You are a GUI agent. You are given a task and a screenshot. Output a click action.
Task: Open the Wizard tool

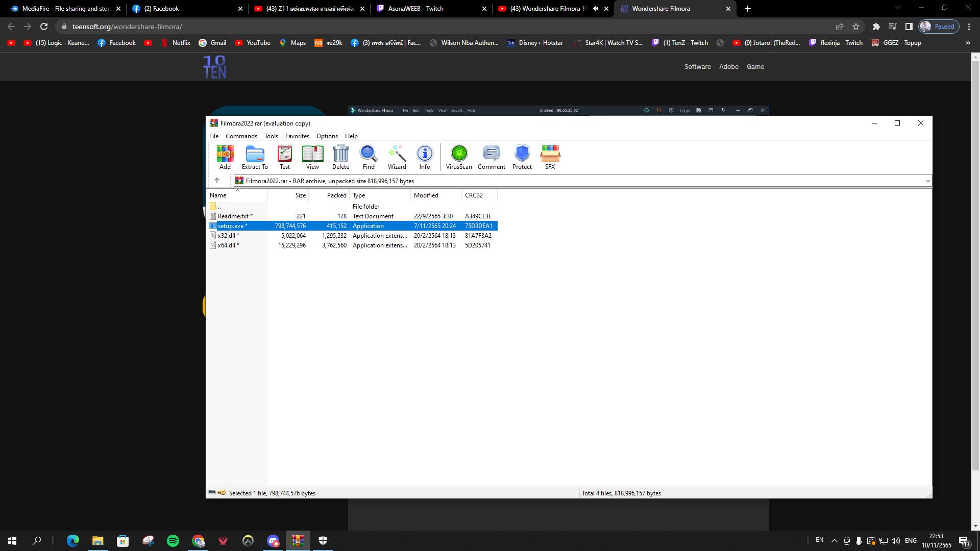pos(397,157)
